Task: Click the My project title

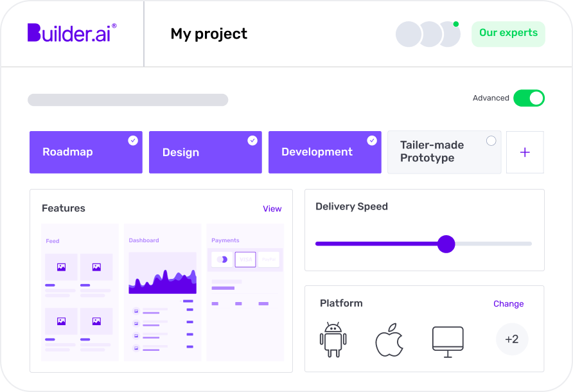Action: tap(209, 34)
